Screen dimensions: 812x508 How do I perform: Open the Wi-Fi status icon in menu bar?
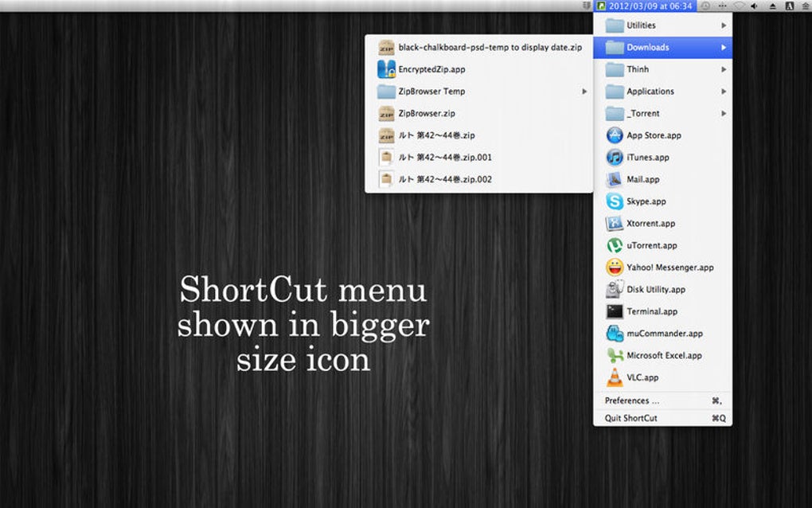[739, 6]
